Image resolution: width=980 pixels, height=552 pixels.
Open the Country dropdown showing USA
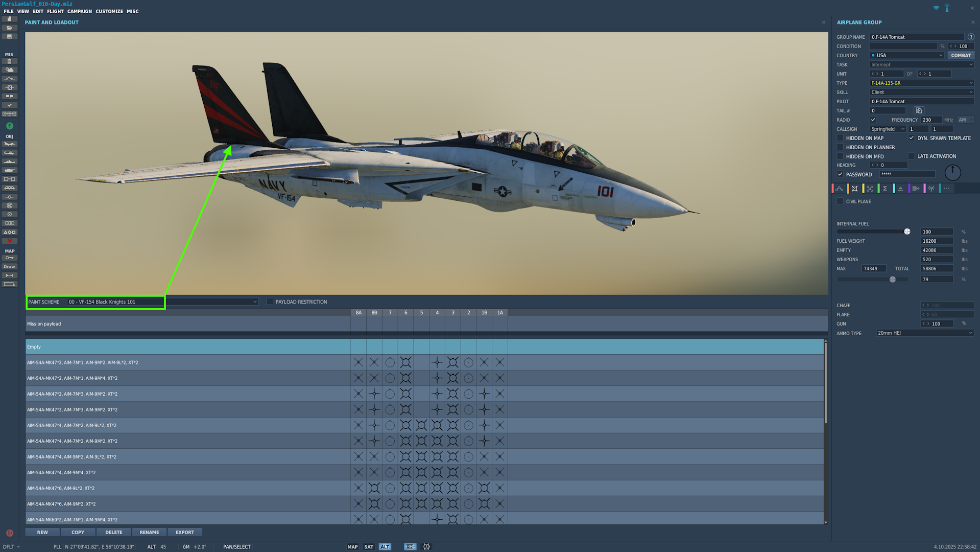907,55
